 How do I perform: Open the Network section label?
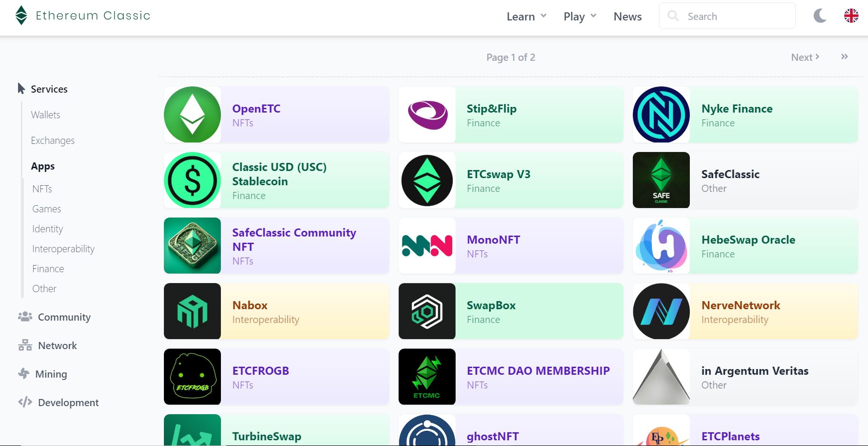[57, 345]
